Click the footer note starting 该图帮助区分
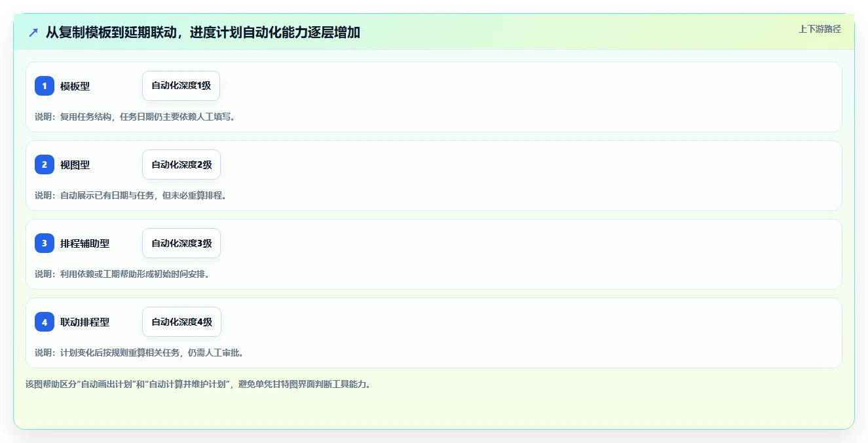Screen dimensions: 868x443 pos(198,384)
